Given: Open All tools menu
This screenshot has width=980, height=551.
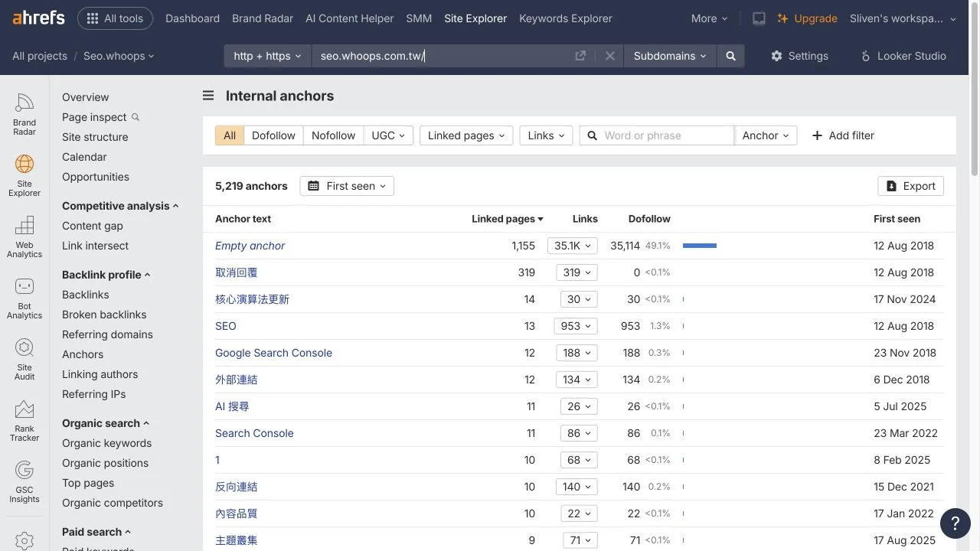Looking at the screenshot, I should pyautogui.click(x=115, y=18).
